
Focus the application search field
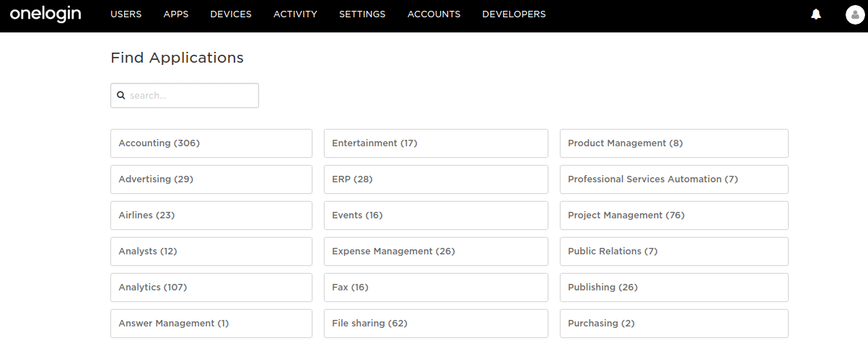(191, 95)
